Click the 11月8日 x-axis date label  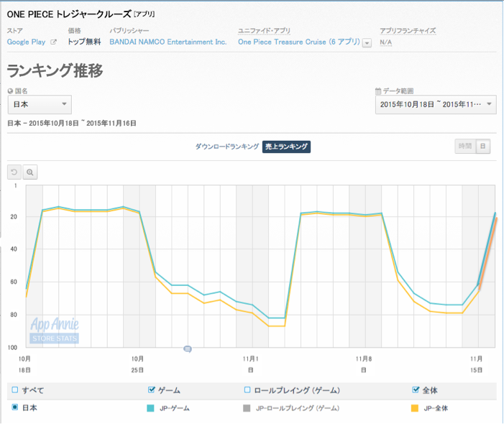[x=364, y=364]
